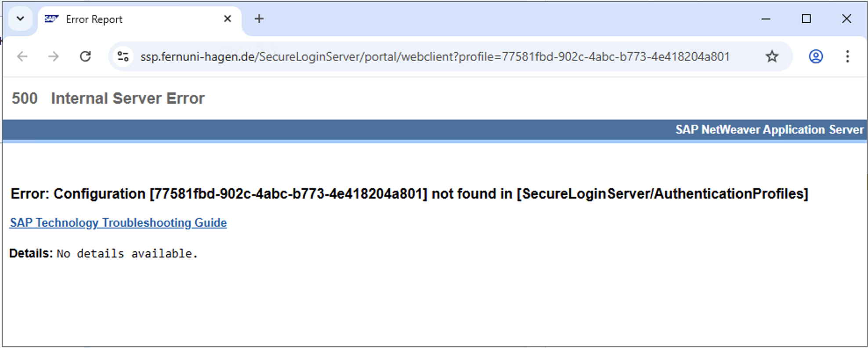
Task: Open the Chrome profile icon
Action: (x=816, y=57)
